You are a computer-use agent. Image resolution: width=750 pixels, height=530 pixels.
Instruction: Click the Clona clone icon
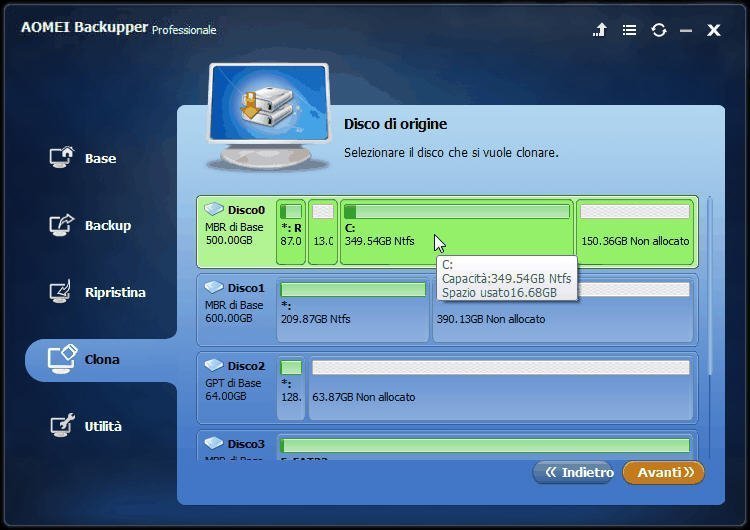62,359
